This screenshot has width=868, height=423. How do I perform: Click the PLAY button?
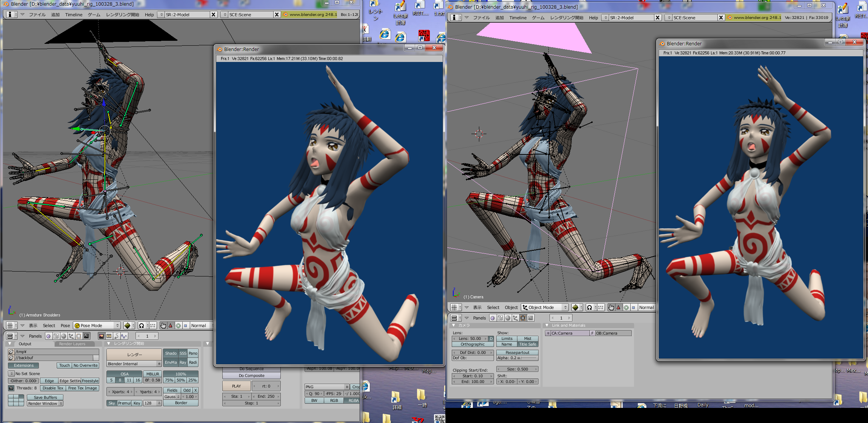[x=237, y=386]
